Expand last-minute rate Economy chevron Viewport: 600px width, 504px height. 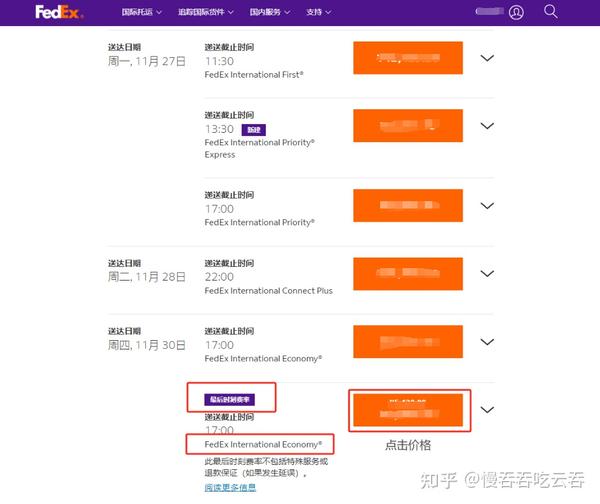[x=487, y=410]
